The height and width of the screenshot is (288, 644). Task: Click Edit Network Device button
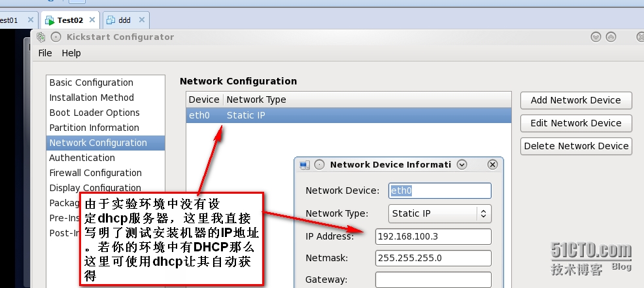click(575, 123)
